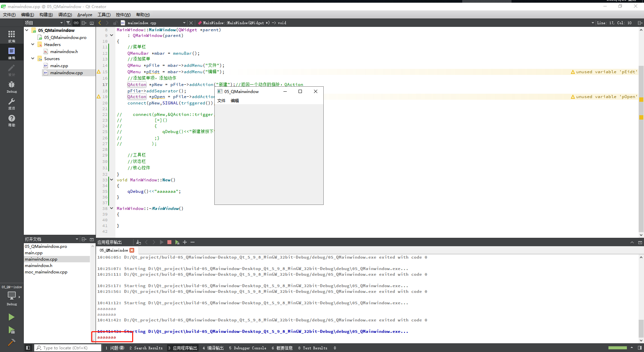Go forward in editor navigation history
Screen dimensions: 644x352
pyautogui.click(x=107, y=23)
